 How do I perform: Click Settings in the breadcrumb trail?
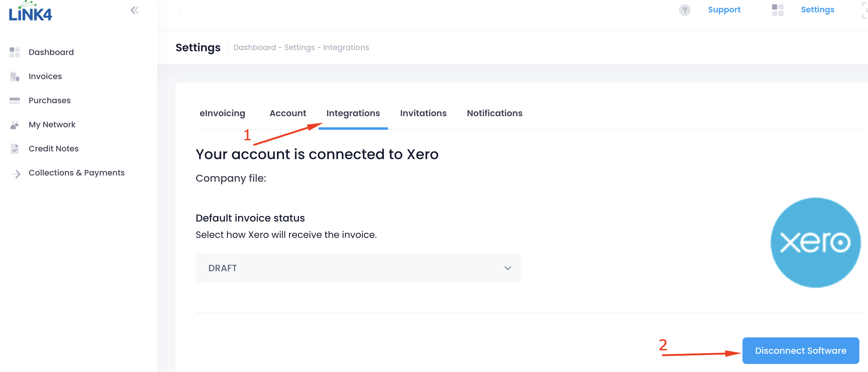pos(299,48)
